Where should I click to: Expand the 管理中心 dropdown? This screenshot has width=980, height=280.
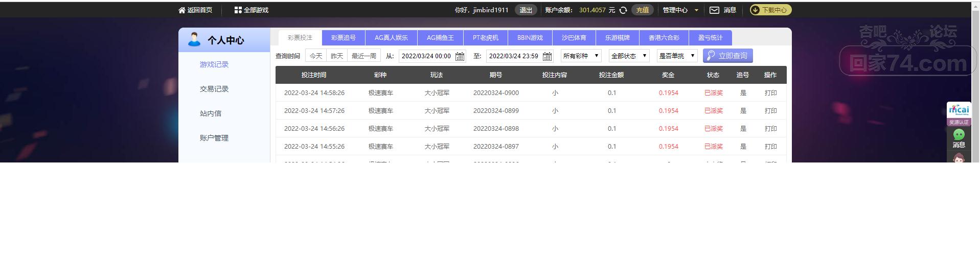pyautogui.click(x=680, y=10)
